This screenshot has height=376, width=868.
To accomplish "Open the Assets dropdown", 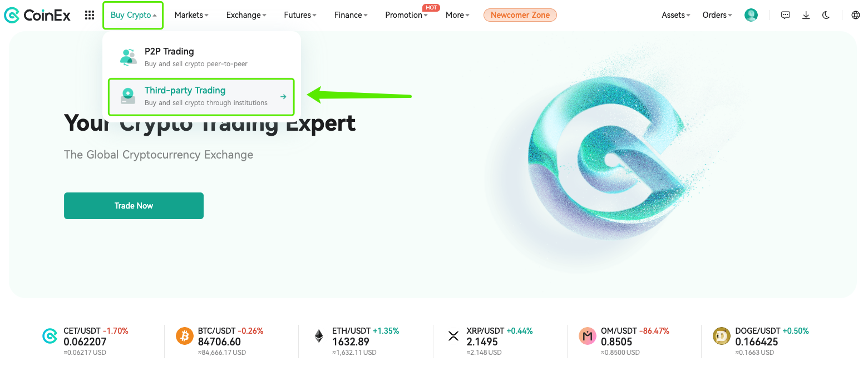I will point(675,15).
